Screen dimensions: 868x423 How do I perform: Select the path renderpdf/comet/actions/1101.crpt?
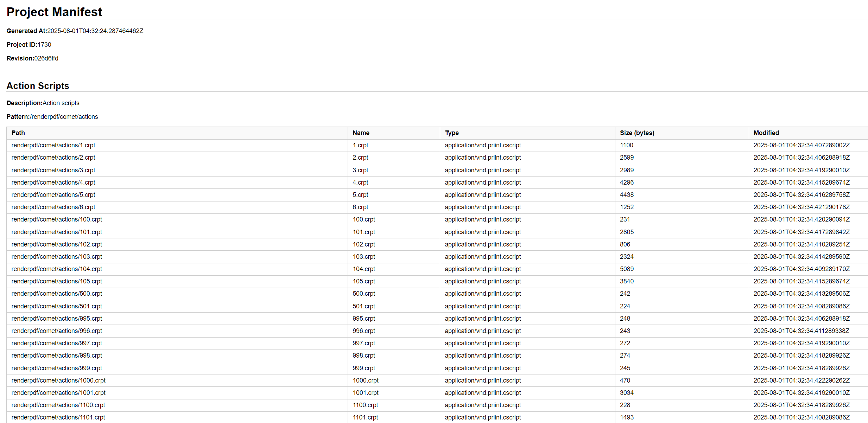click(x=58, y=417)
